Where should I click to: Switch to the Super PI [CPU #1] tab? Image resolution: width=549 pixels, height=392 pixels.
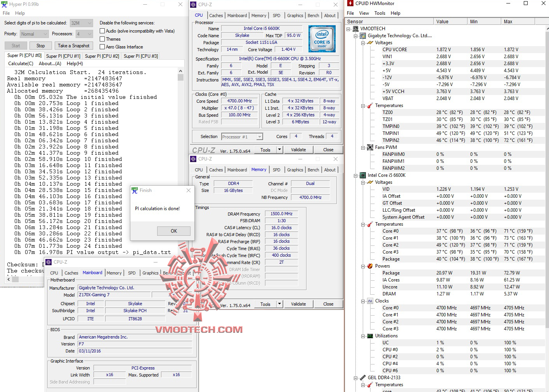[x=63, y=56]
